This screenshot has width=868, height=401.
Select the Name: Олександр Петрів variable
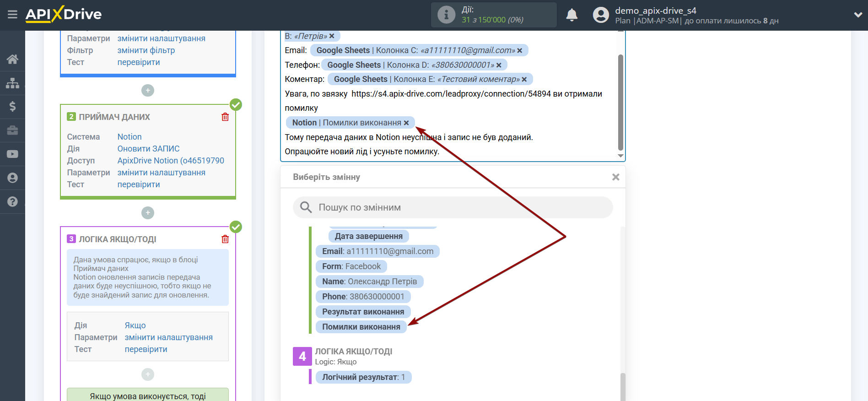point(370,282)
